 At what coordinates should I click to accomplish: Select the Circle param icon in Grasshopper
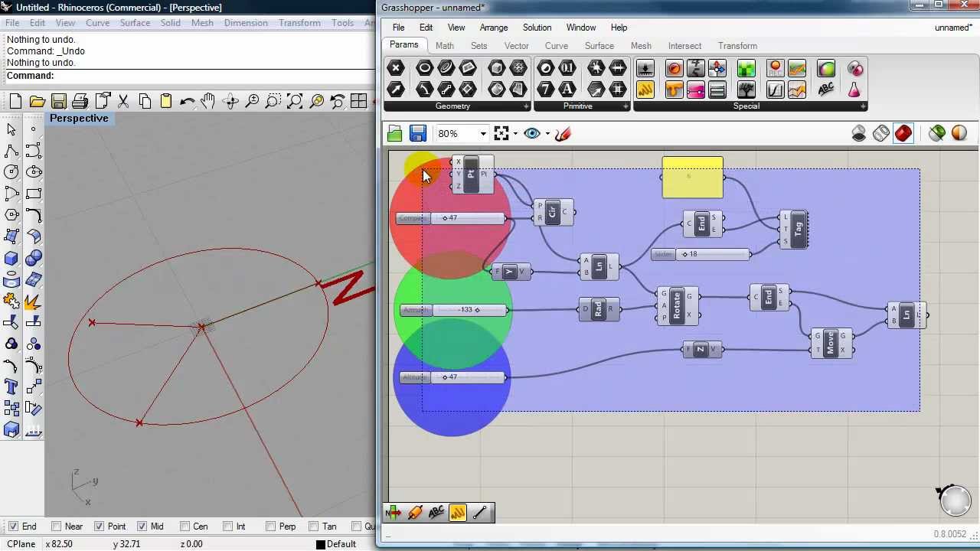pyautogui.click(x=424, y=68)
